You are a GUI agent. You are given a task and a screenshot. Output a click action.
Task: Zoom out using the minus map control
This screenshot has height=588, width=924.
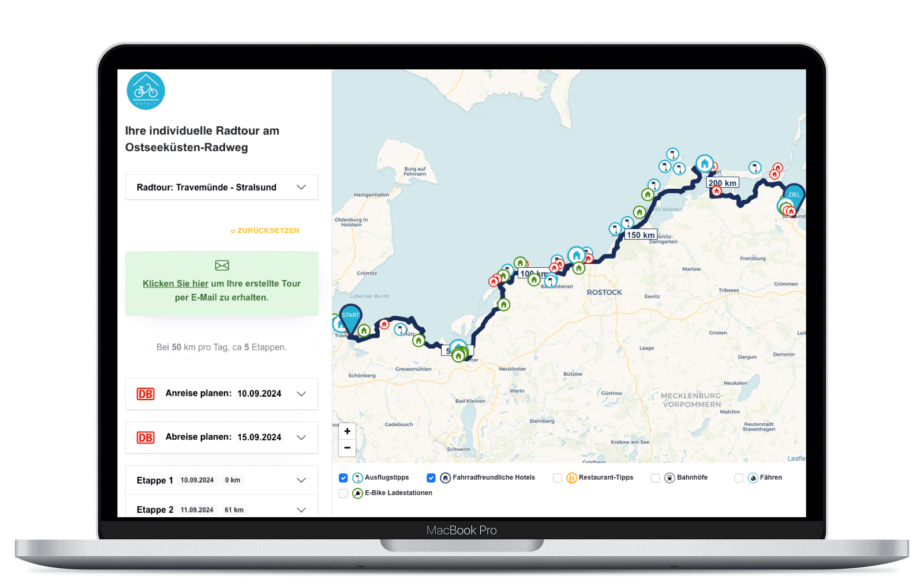click(x=347, y=448)
